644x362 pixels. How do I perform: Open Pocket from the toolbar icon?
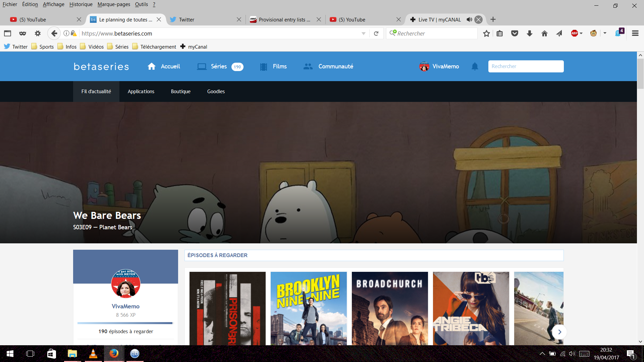tap(515, 33)
